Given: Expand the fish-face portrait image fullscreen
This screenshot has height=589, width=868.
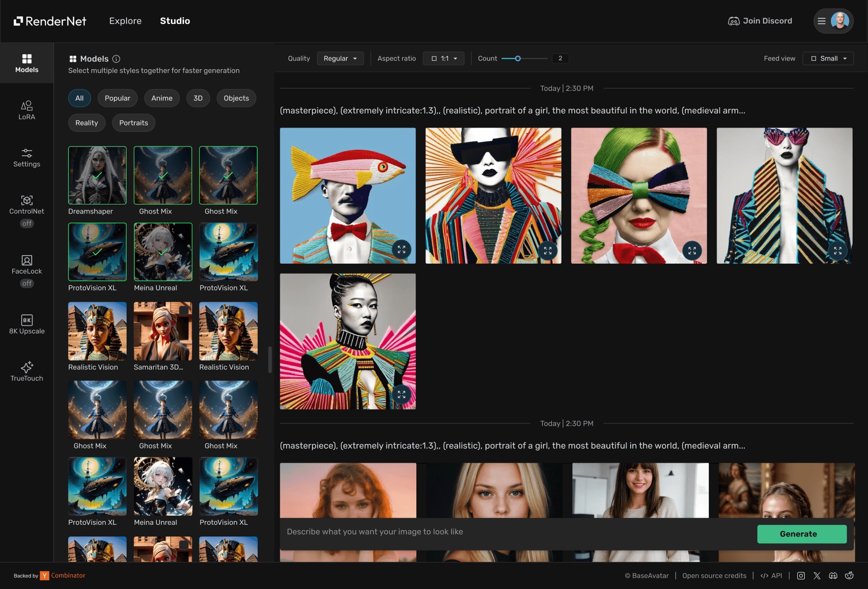Looking at the screenshot, I should pos(401,250).
